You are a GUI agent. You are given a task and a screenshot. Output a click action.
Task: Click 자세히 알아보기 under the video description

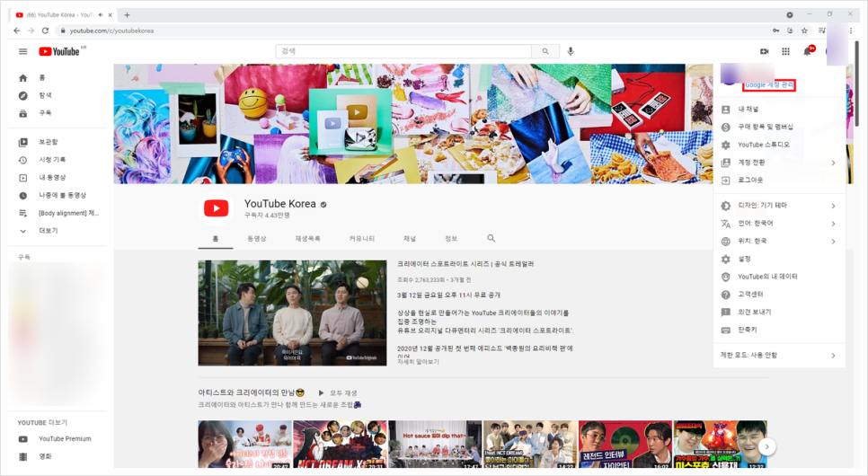click(418, 361)
